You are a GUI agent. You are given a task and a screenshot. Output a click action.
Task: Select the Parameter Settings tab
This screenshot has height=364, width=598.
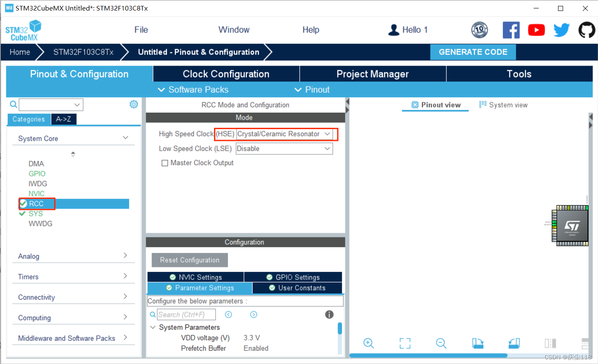(200, 288)
